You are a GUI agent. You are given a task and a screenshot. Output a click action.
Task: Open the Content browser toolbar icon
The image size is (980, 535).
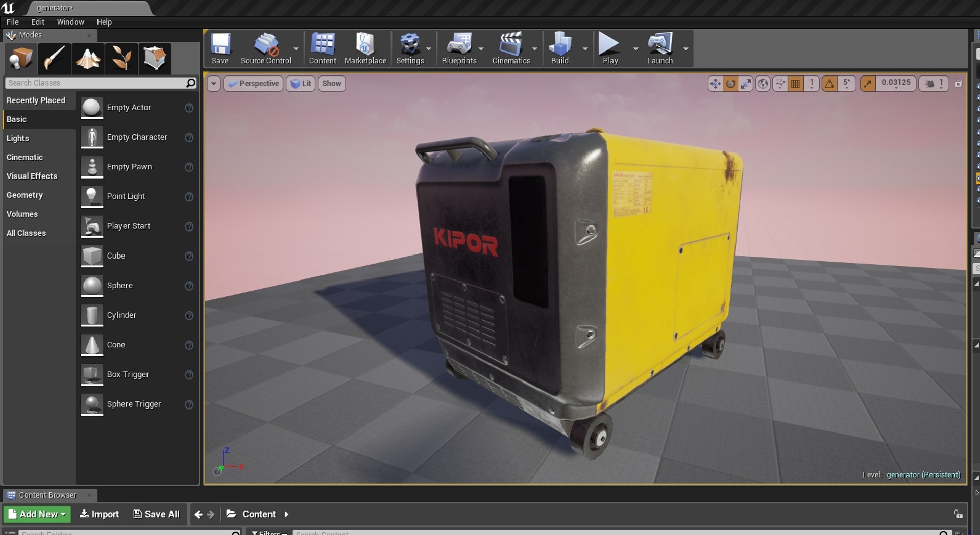[x=323, y=49]
